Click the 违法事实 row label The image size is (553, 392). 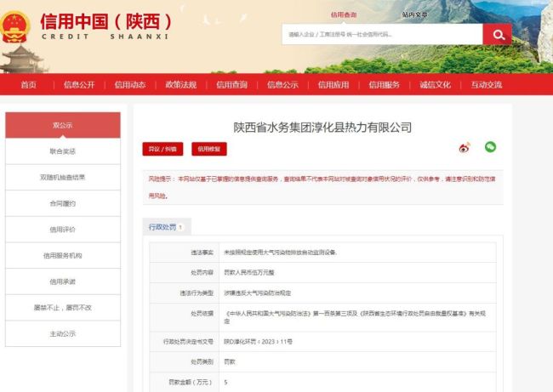[202, 253]
